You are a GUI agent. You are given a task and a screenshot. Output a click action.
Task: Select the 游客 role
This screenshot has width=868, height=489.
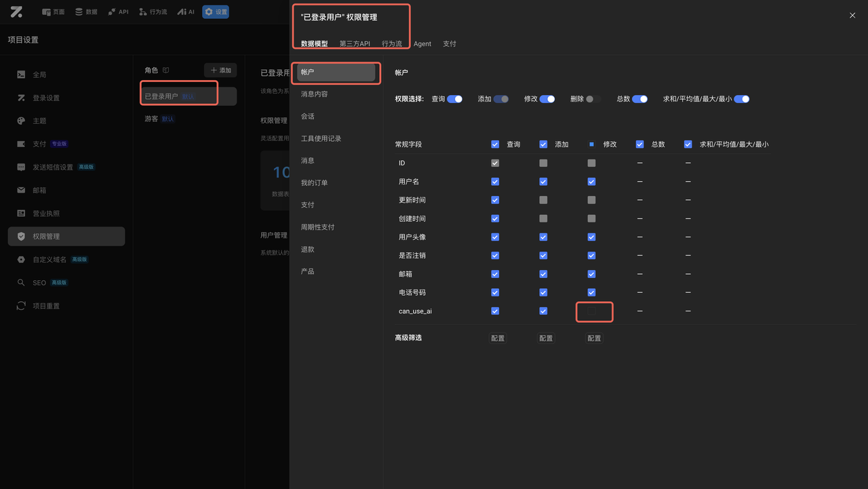pos(189,119)
